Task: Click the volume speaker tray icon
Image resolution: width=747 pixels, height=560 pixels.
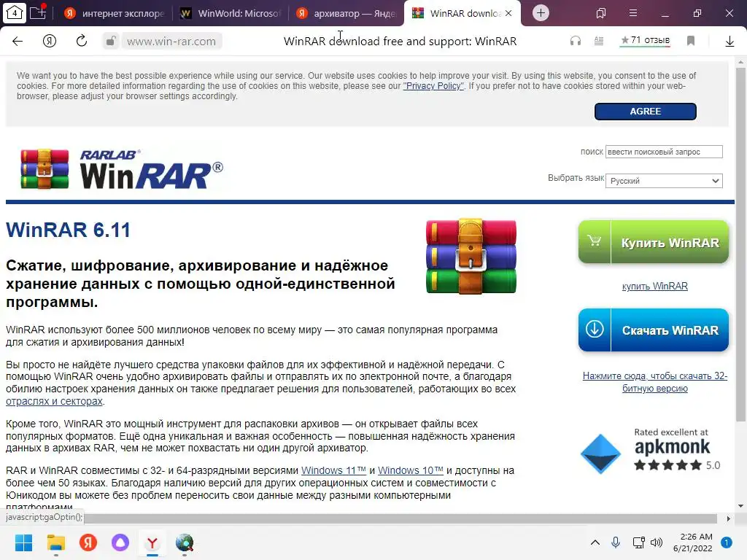Action: pos(657,542)
